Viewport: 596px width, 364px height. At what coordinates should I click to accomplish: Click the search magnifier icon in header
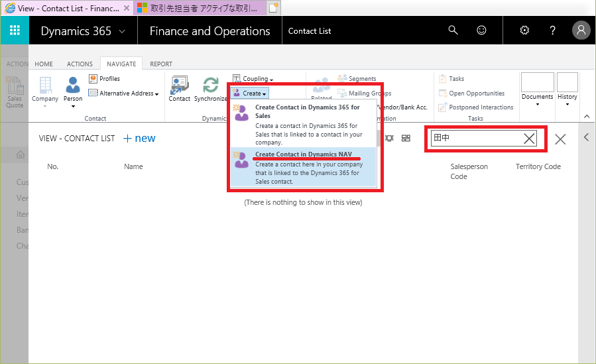pyautogui.click(x=453, y=30)
